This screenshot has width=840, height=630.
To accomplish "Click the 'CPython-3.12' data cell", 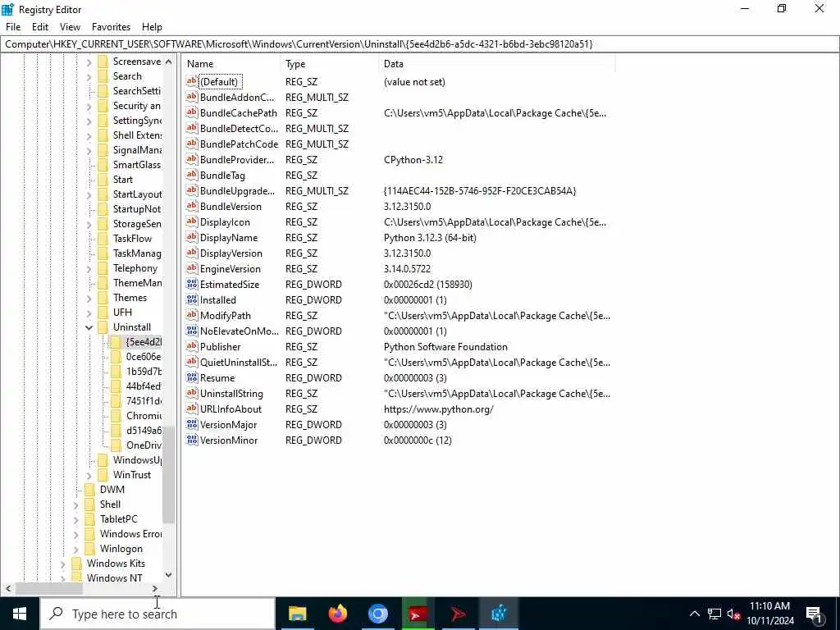I will tap(413, 160).
